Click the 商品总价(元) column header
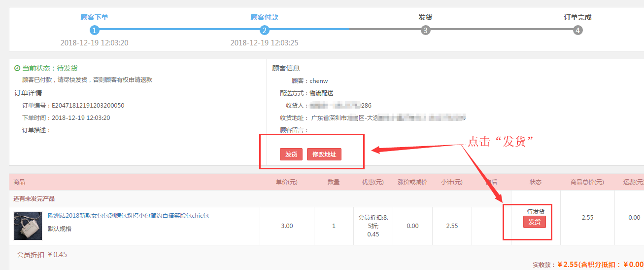Image resolution: width=644 pixels, height=270 pixels. 587,182
